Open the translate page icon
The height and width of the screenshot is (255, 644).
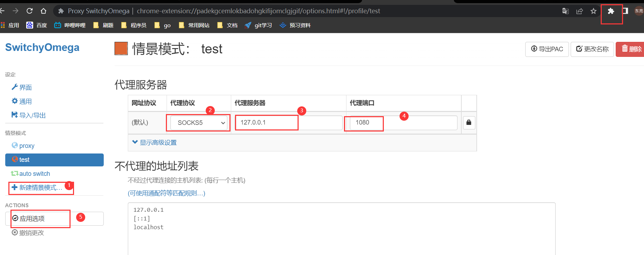[x=565, y=11]
